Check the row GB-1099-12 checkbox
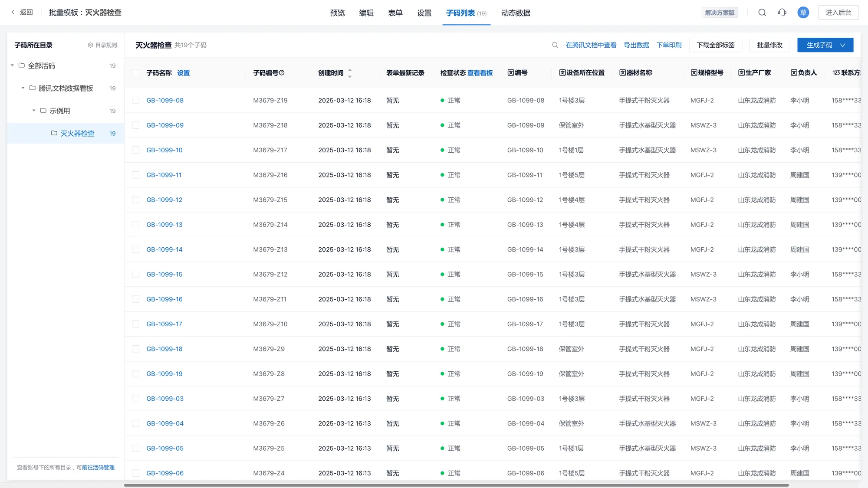Image resolution: width=868 pixels, height=488 pixels. (136, 200)
